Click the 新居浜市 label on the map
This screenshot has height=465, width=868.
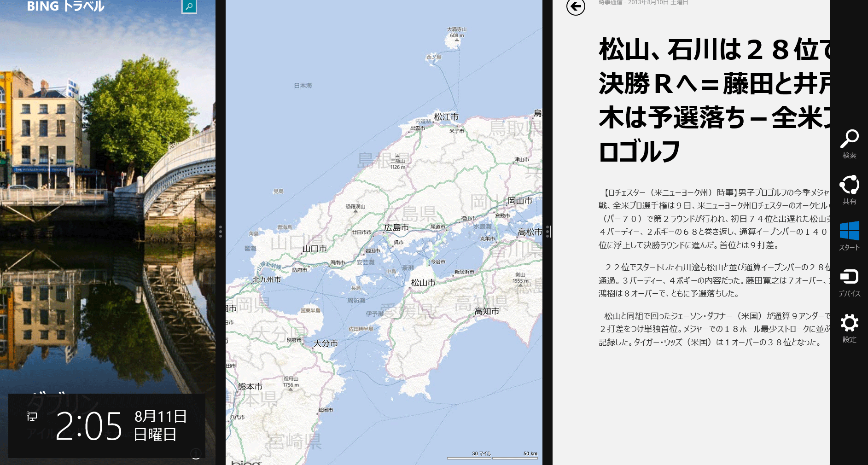click(x=464, y=272)
